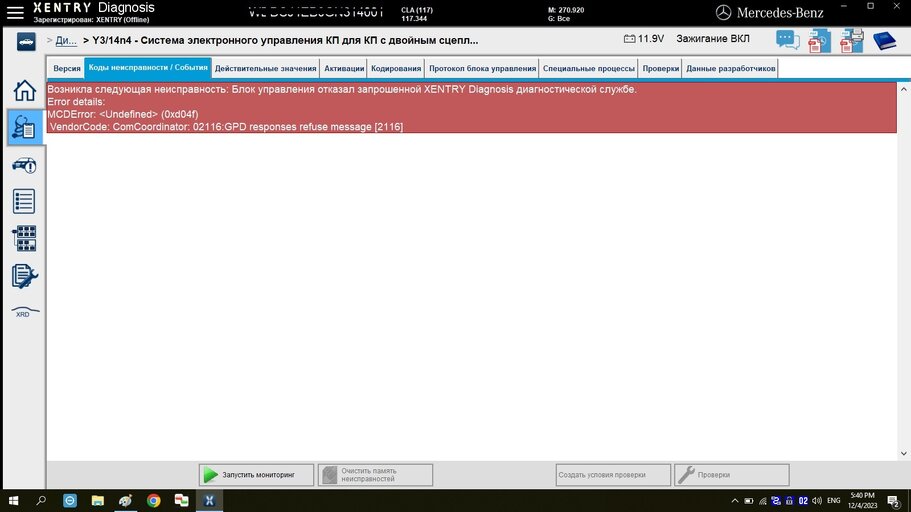Go to the Home sidebar icon
911x512 pixels.
(x=24, y=91)
